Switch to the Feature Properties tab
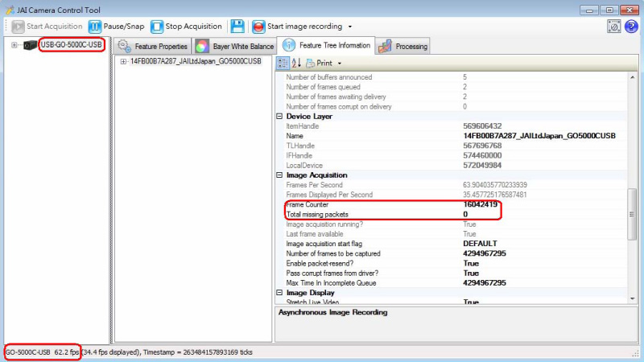The image size is (644, 362). (153, 47)
